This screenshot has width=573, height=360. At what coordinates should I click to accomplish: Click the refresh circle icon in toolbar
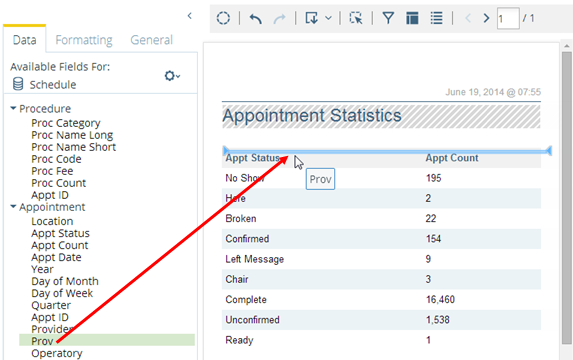tap(223, 18)
